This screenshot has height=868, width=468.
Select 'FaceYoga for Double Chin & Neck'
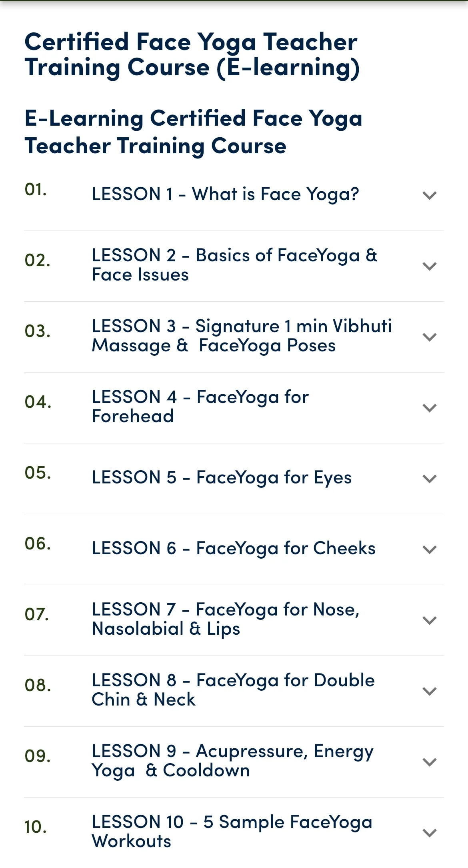[234, 690]
